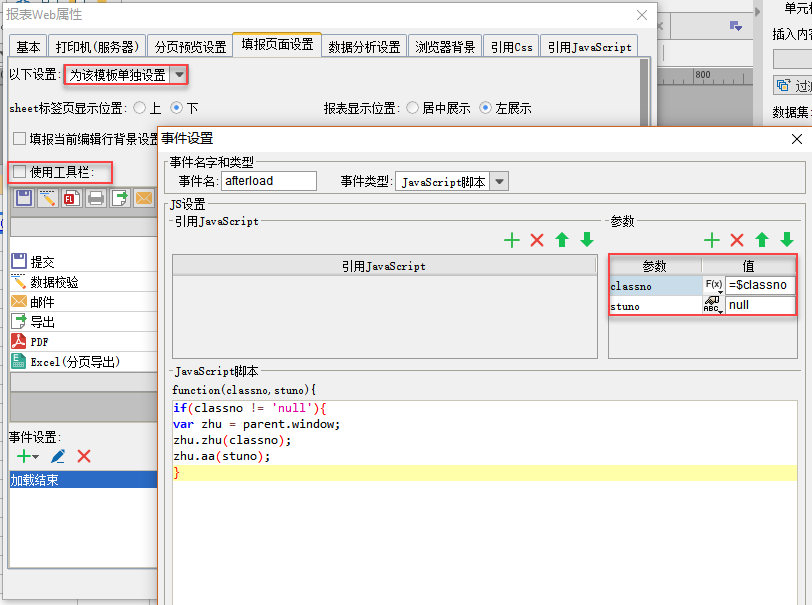Click the null value field for stuno

pos(759,305)
